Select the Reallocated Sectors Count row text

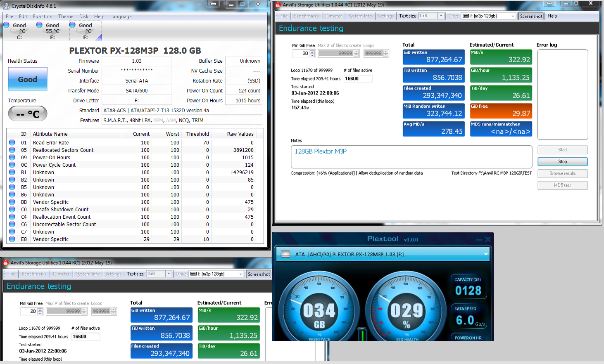(63, 150)
